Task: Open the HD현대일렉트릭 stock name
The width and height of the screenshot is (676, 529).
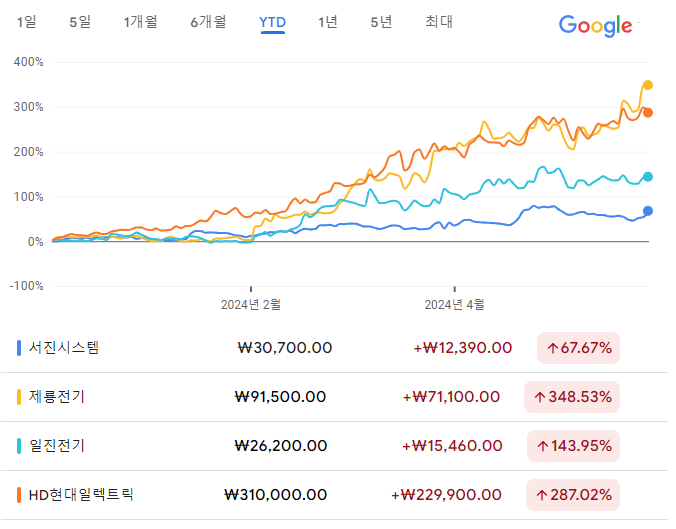Action: (x=81, y=495)
